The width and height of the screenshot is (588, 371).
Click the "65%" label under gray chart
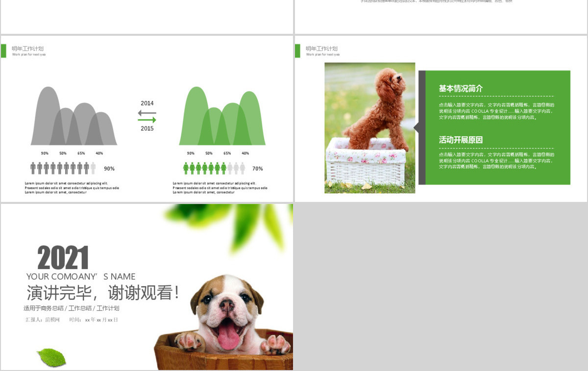(81, 153)
